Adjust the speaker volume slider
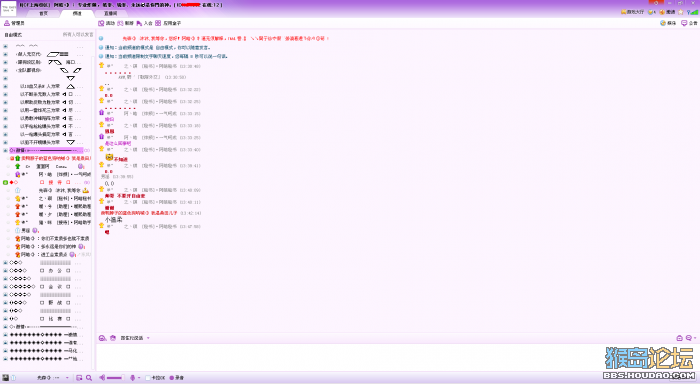This screenshot has height=384, width=700. click(x=115, y=378)
